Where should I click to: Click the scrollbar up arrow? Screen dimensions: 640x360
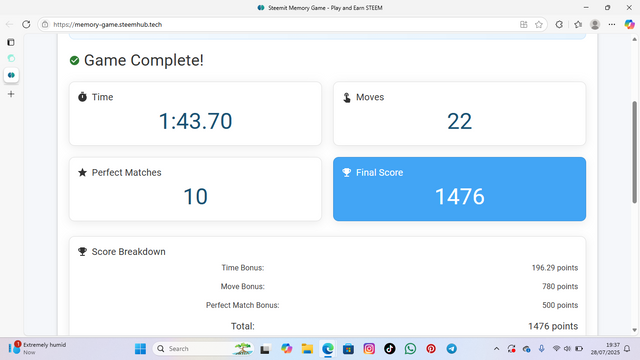pyautogui.click(x=634, y=39)
